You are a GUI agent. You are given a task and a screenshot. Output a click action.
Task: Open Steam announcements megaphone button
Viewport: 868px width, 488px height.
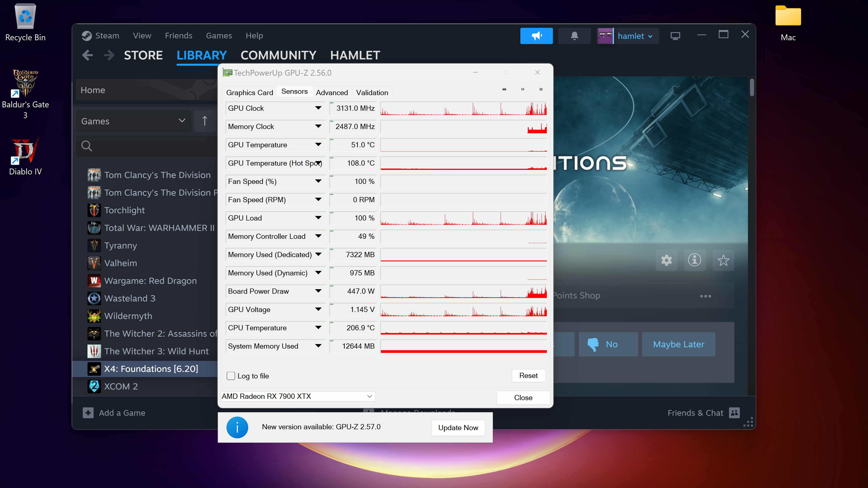(536, 36)
